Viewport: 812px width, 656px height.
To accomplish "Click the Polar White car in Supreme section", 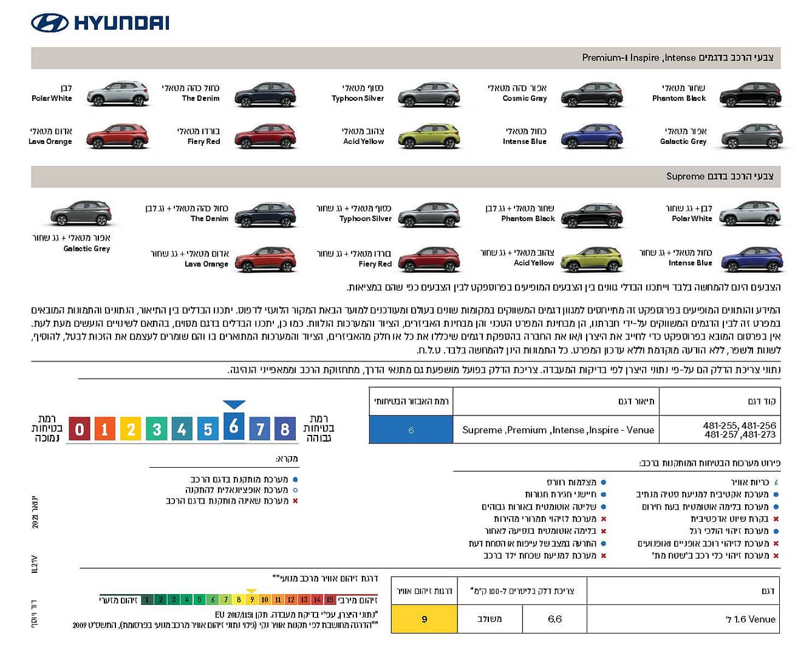I will 751,214.
